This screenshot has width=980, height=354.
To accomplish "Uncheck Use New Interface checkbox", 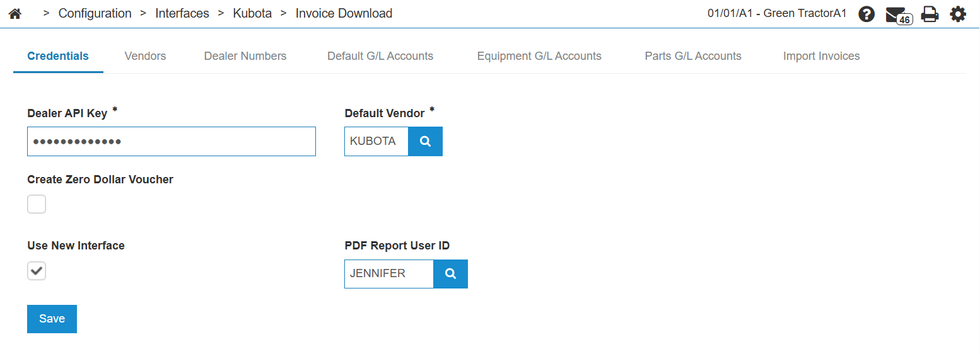I will click(37, 271).
